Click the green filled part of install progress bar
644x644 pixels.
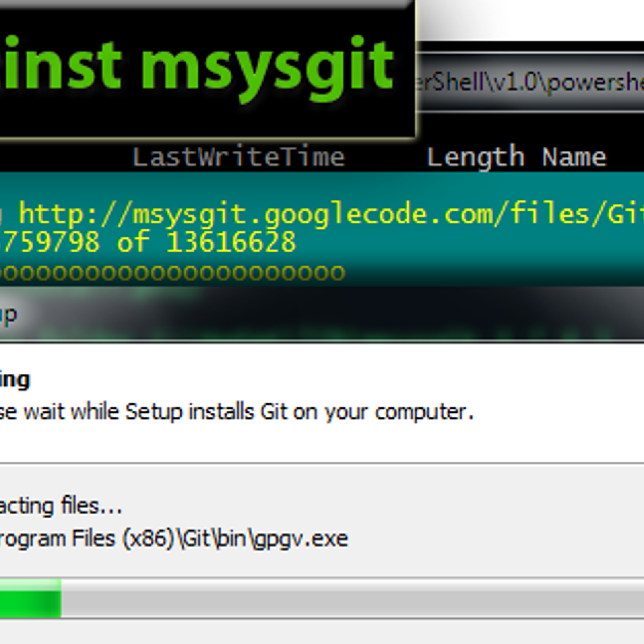coord(30,599)
